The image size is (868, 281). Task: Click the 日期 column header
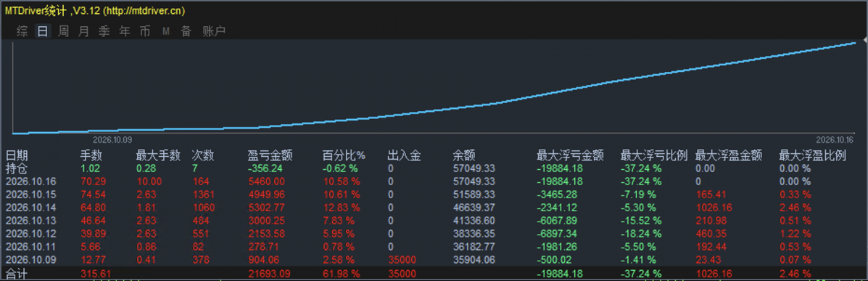(17, 155)
